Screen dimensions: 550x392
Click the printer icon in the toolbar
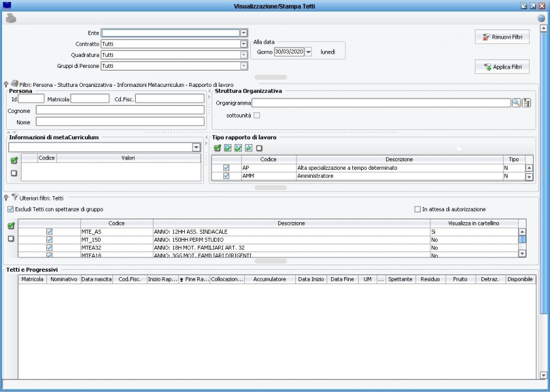click(x=10, y=18)
